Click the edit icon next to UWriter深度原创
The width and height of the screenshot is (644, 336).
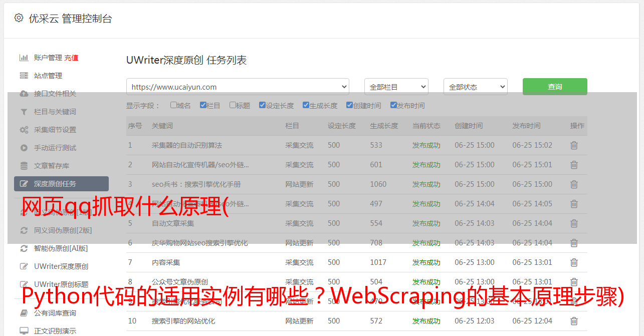coord(24,266)
